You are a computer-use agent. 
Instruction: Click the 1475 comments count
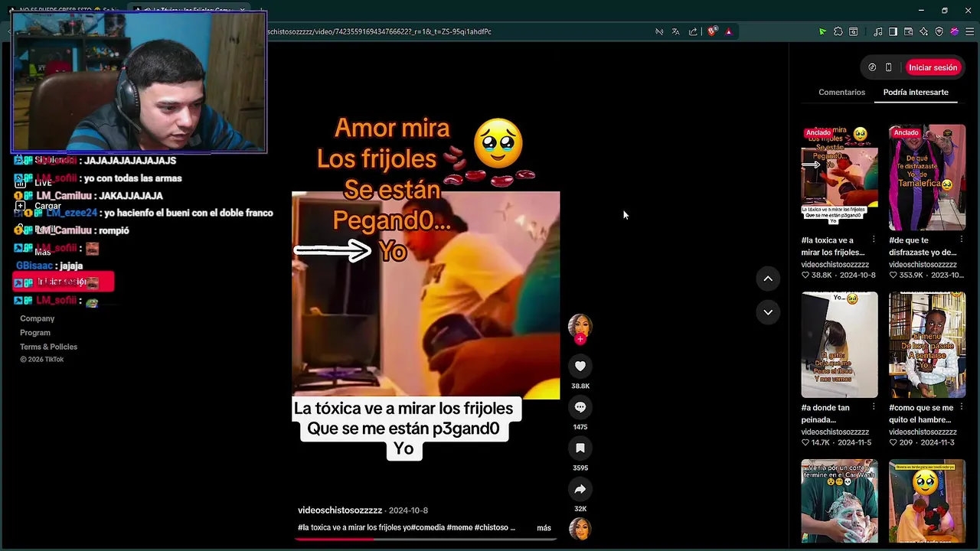(580, 427)
